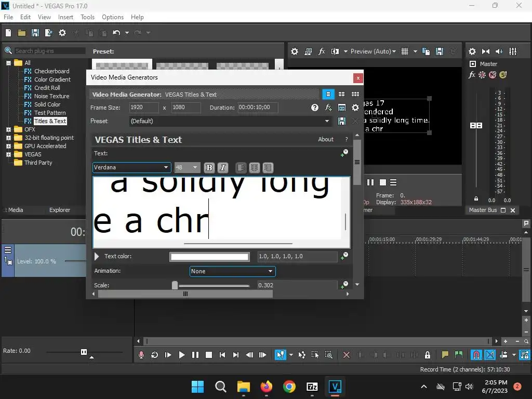Toggle Enable Snapping magnet icon

click(476, 355)
